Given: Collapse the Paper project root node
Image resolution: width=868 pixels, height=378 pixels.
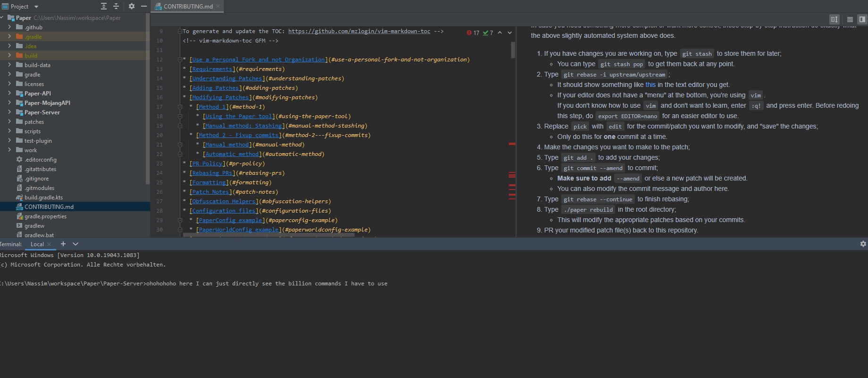Looking at the screenshot, I should tap(3, 18).
